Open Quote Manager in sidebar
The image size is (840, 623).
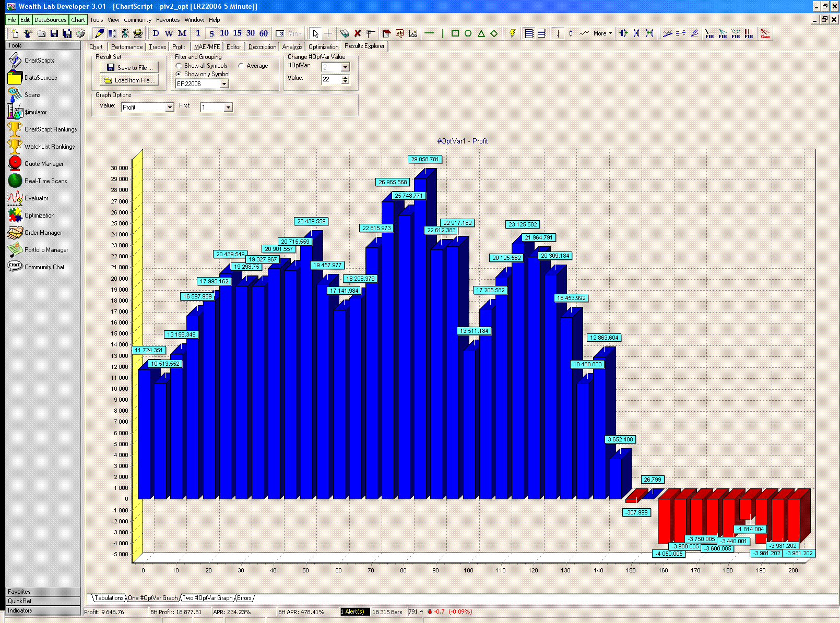click(x=43, y=164)
